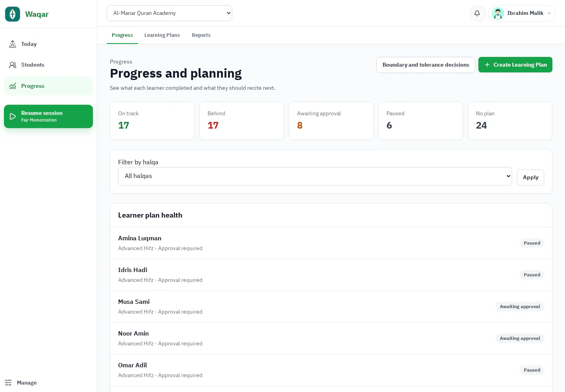Click the Progress and planning title
The height and width of the screenshot is (392, 565).
[x=176, y=73]
